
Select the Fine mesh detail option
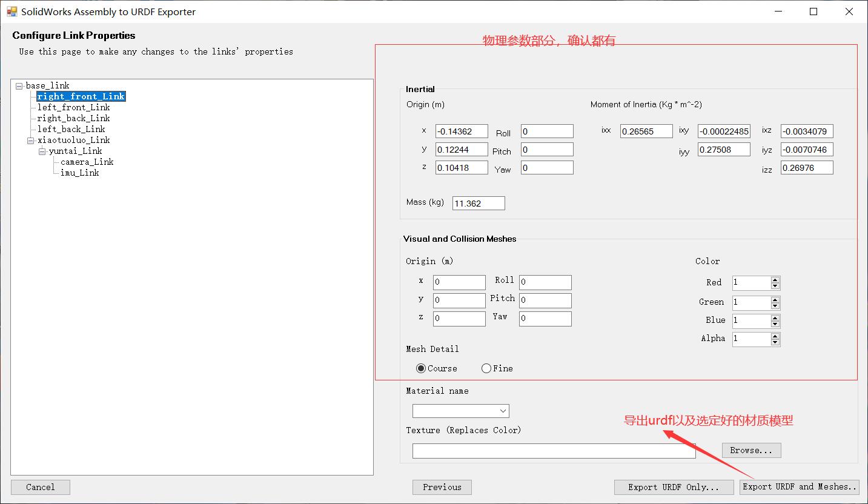pos(486,368)
